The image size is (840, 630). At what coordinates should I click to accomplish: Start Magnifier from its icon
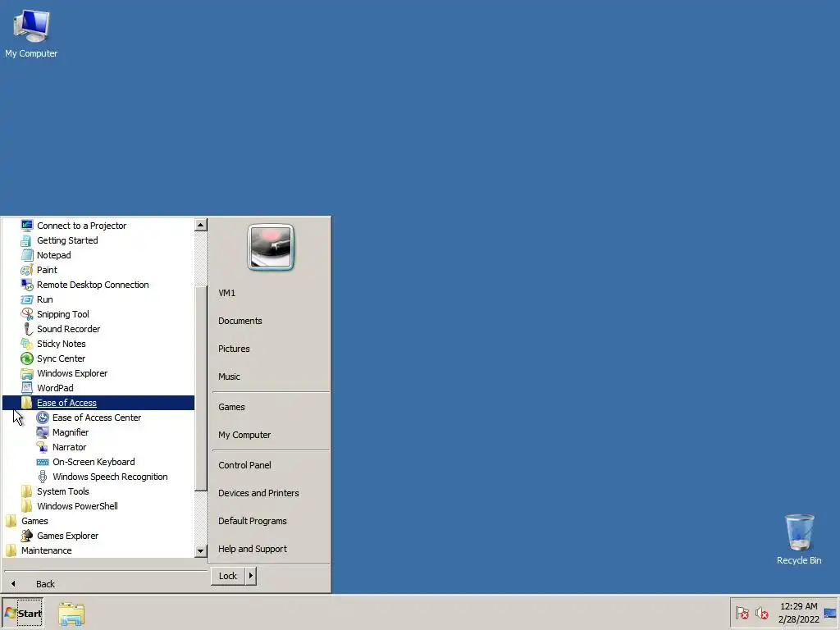coord(43,432)
